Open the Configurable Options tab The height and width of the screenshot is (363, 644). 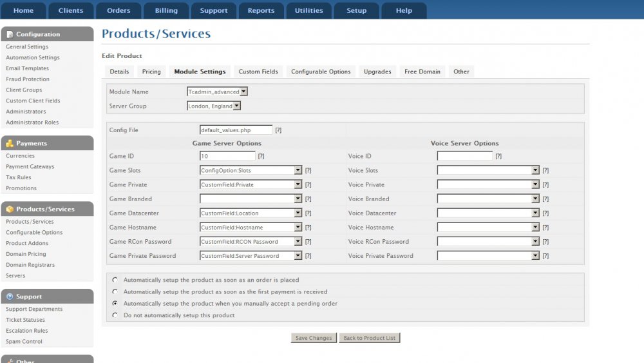(321, 72)
